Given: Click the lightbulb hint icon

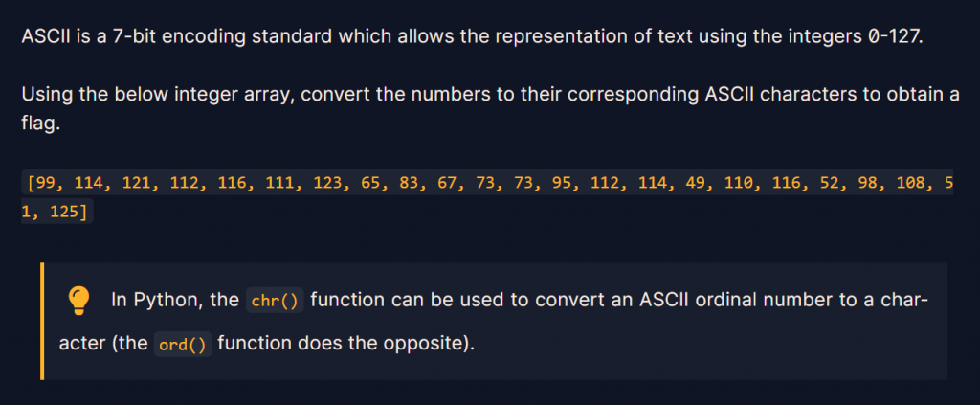Looking at the screenshot, I should tap(78, 301).
